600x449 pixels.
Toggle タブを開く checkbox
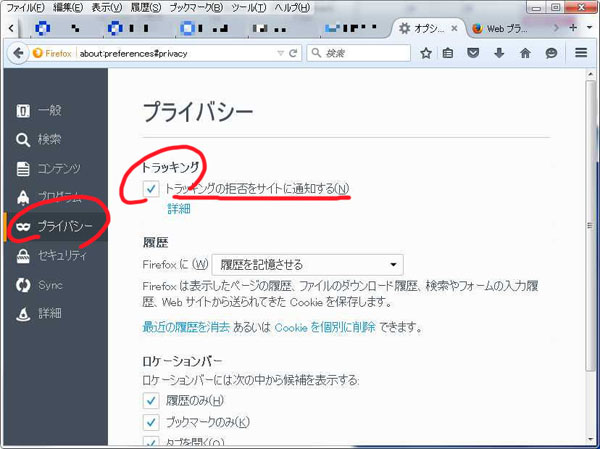[x=151, y=441]
